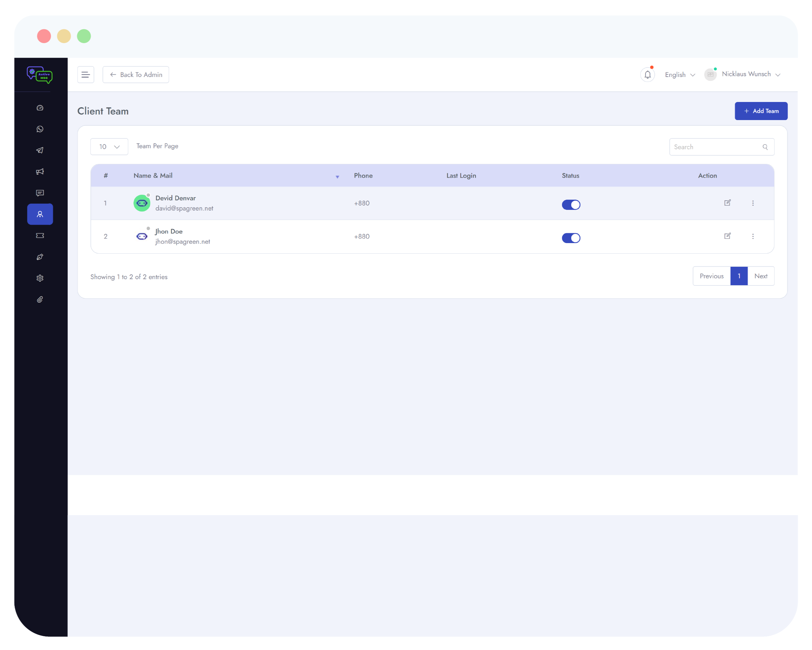812x650 pixels.
Task: Click the Add Team button
Action: tap(761, 111)
